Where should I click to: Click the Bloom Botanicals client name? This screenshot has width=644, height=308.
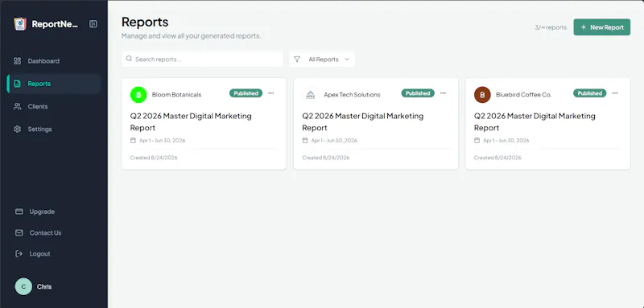coord(176,95)
